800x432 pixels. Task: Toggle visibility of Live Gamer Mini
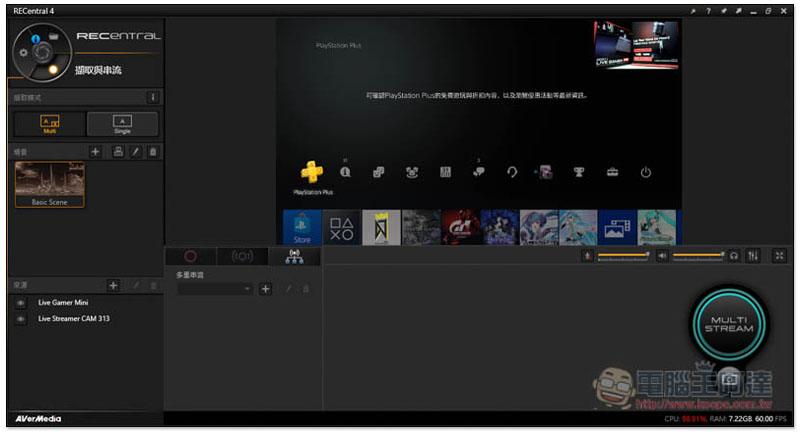20,303
